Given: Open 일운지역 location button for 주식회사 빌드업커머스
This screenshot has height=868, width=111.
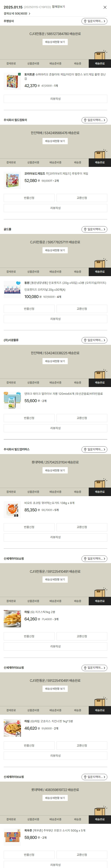Looking at the screenshot, I should (x=94, y=449).
